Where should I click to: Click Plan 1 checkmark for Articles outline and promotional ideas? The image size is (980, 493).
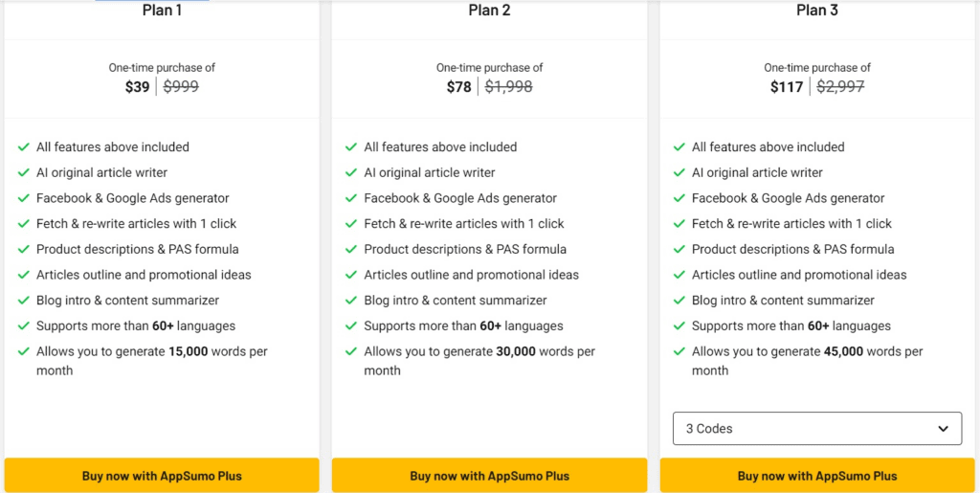(x=24, y=275)
